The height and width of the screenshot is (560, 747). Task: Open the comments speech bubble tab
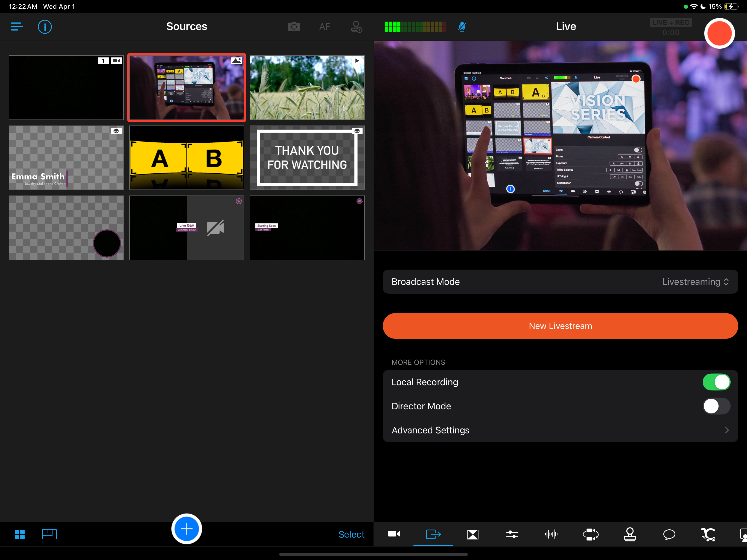(x=669, y=534)
